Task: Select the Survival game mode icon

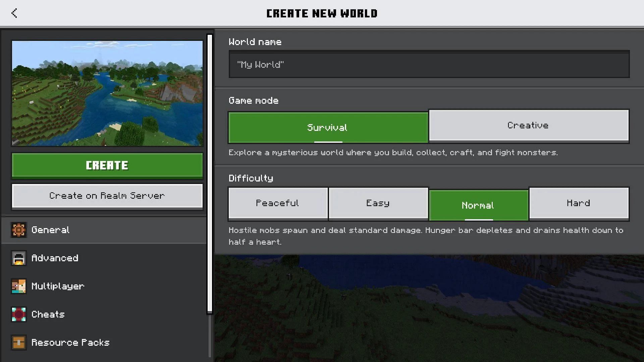Action: pos(328,127)
